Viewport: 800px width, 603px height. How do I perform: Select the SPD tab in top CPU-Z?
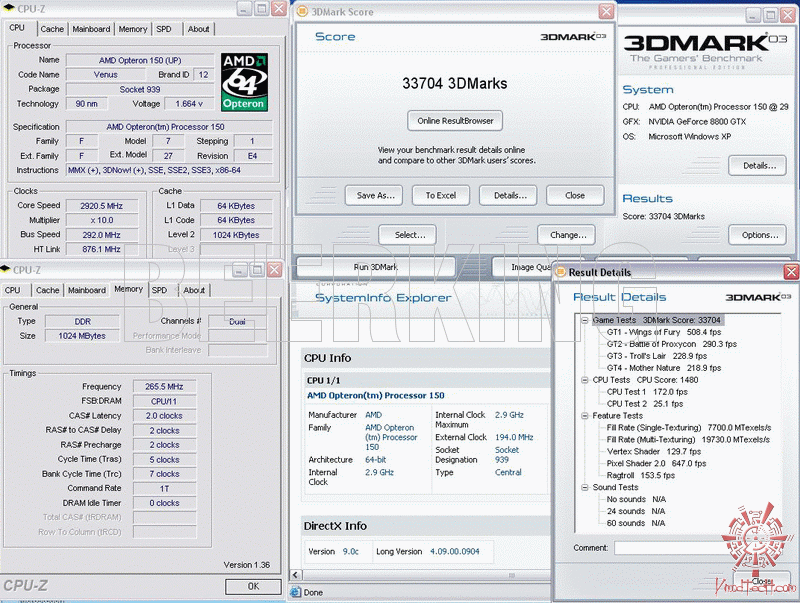tap(164, 29)
